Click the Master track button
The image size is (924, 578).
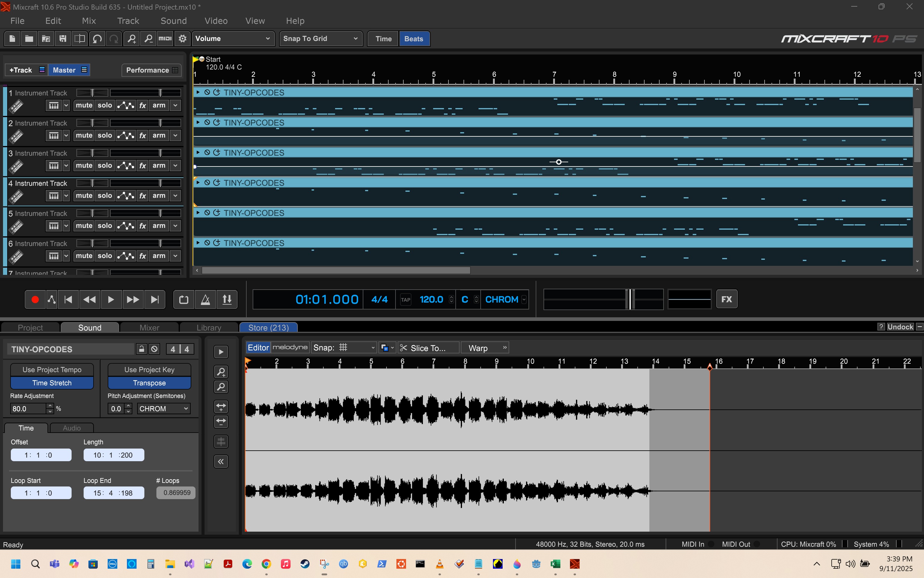pos(69,70)
